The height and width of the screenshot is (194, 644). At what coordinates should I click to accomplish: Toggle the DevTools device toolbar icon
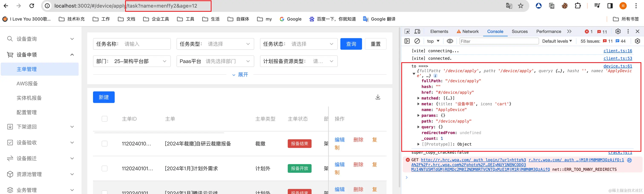point(417,31)
